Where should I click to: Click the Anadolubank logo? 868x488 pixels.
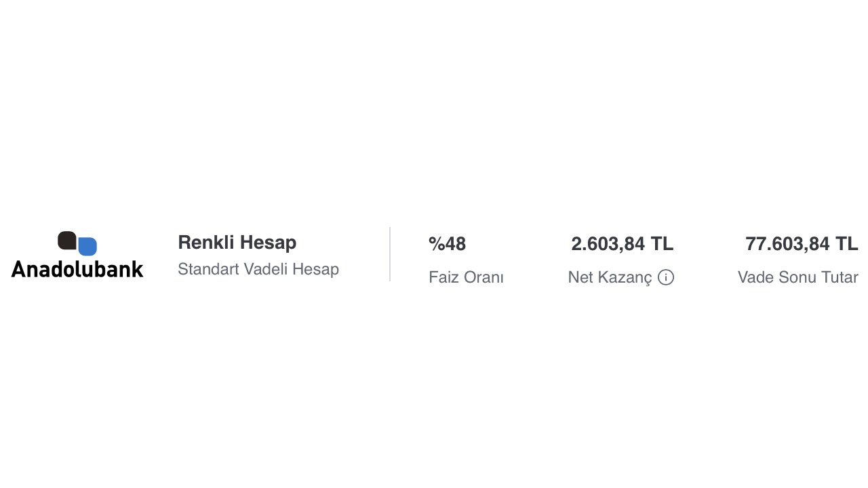[x=77, y=255]
